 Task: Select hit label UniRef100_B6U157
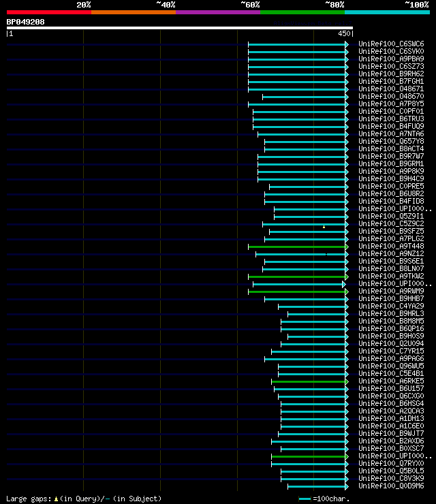click(391, 389)
